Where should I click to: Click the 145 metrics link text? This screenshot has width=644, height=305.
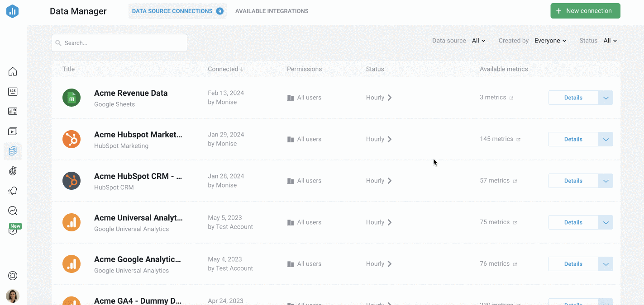tap(496, 139)
